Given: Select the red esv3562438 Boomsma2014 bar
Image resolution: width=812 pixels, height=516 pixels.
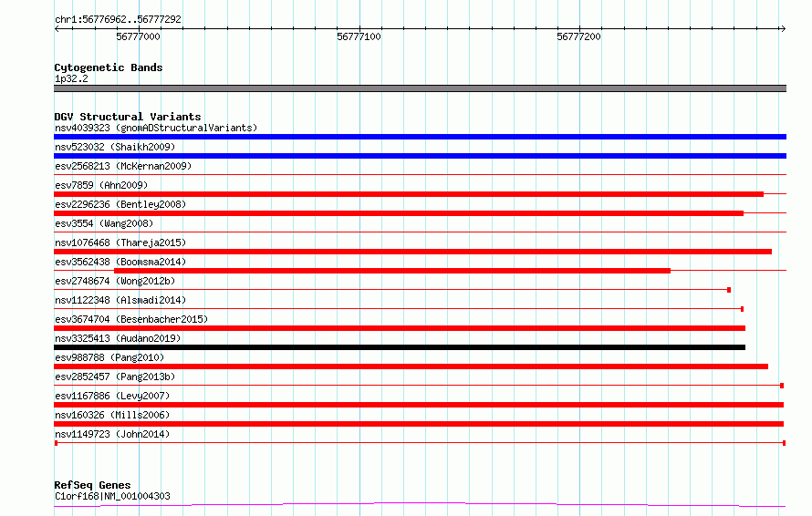Looking at the screenshot, I should (x=392, y=271).
